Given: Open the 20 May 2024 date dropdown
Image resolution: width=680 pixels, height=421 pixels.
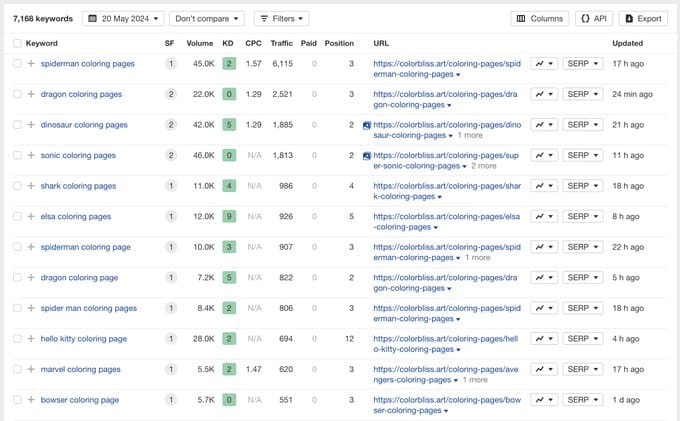Looking at the screenshot, I should 123,19.
